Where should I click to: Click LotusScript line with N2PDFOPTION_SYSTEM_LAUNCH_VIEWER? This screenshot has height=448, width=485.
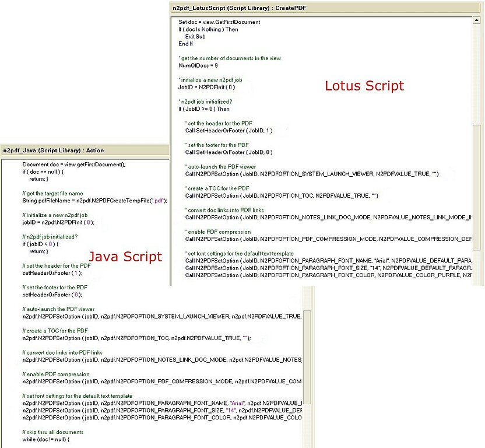(x=312, y=174)
